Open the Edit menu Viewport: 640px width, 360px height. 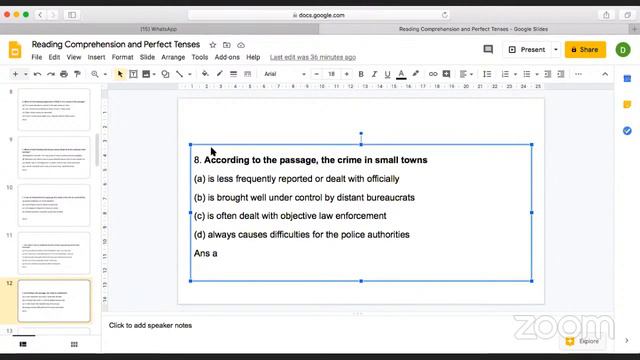click(x=54, y=57)
